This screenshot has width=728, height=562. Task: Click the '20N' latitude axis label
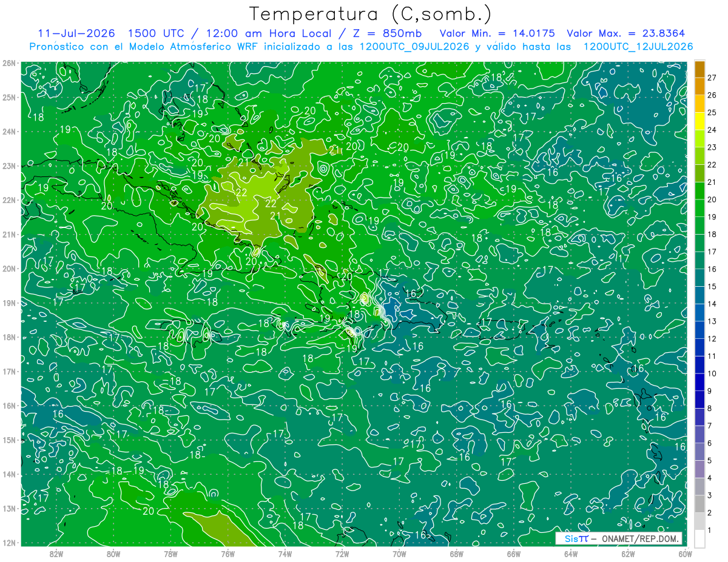coord(8,269)
